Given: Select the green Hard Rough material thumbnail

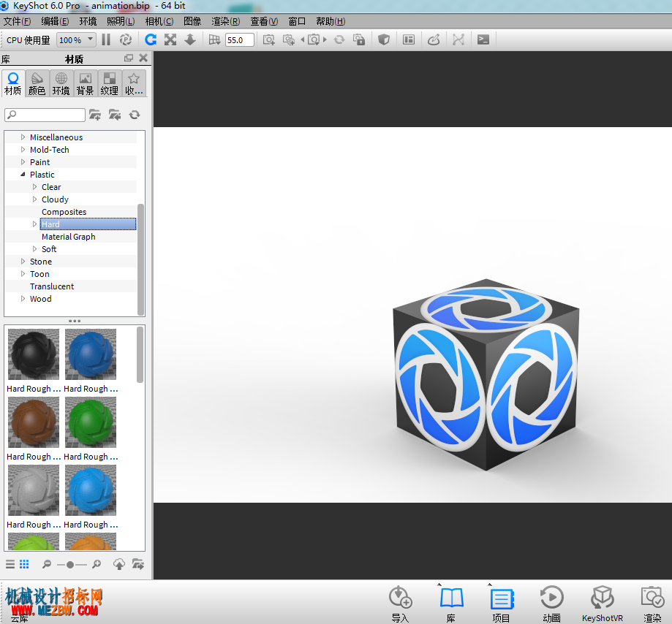Looking at the screenshot, I should 91,422.
